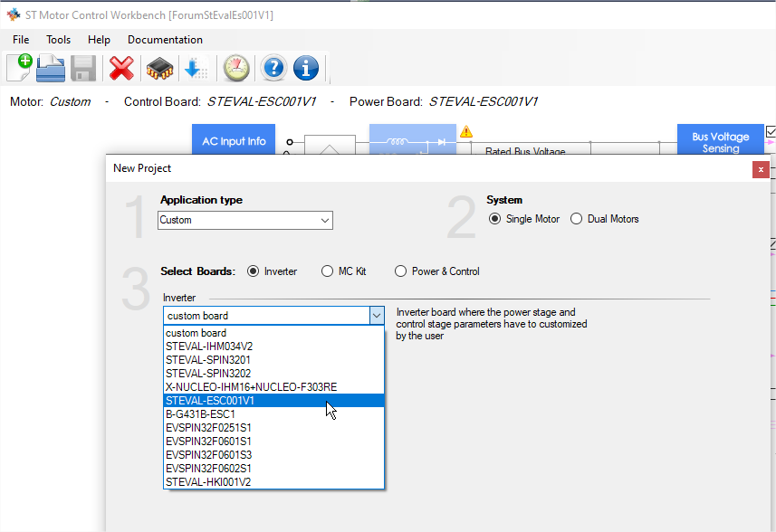776x532 pixels.
Task: Choose the Inverter board option
Action: (272, 271)
